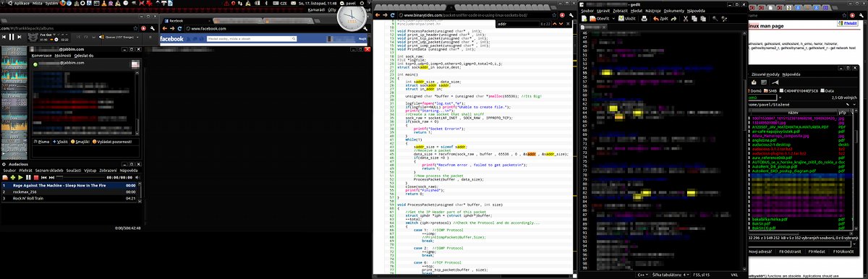Click the Smajlík! button in the chat
The image size is (868, 279).
(80, 142)
